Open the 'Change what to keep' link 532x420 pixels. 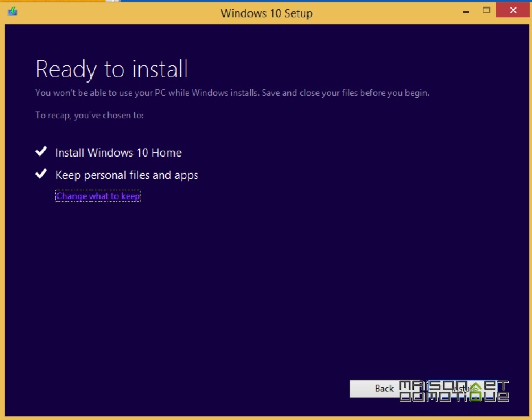coord(98,196)
